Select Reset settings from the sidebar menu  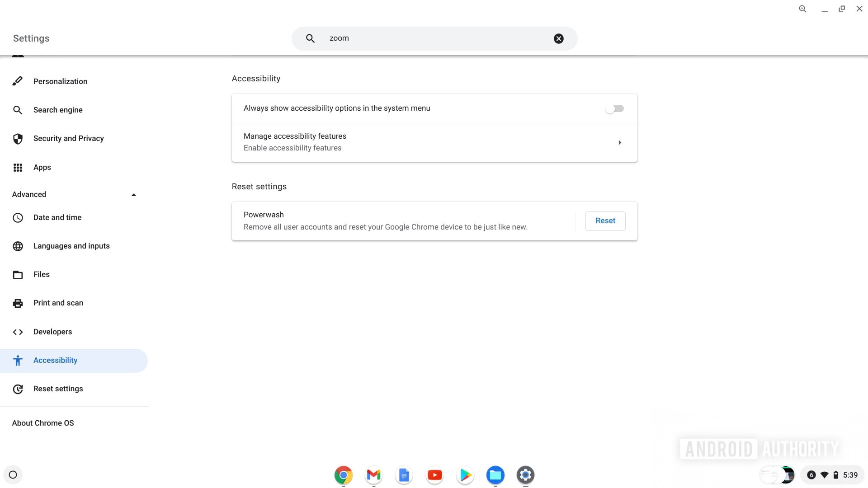click(x=58, y=389)
